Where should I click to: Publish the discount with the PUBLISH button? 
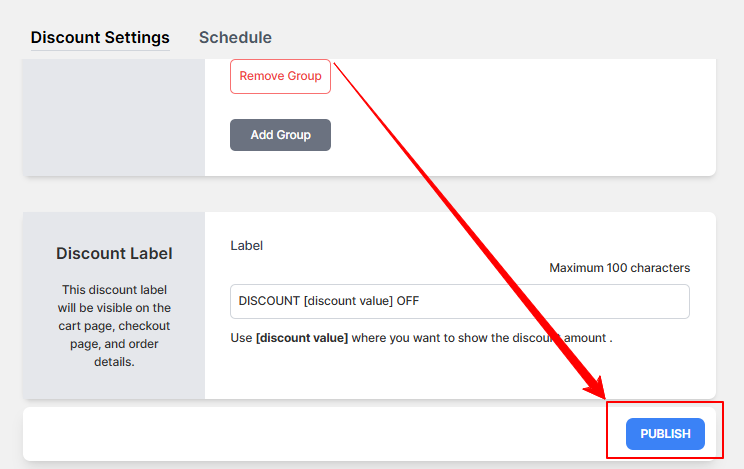[665, 434]
